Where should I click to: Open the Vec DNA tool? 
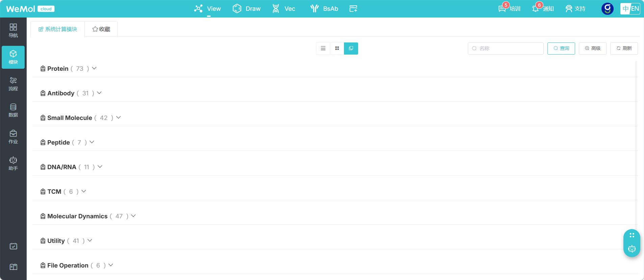[284, 9]
